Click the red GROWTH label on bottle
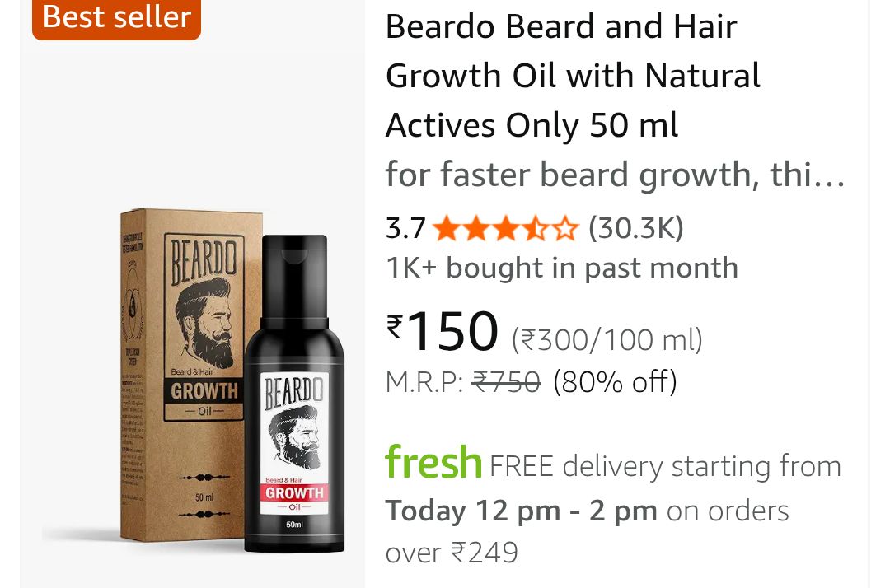 pyautogui.click(x=295, y=492)
